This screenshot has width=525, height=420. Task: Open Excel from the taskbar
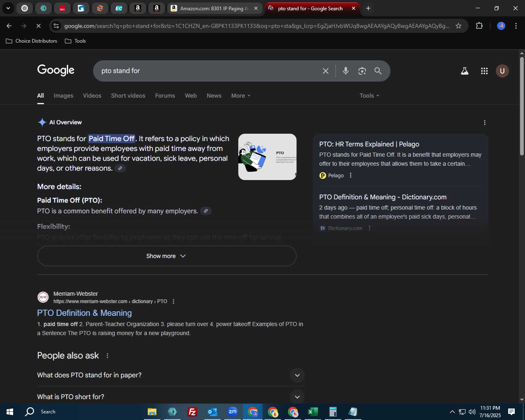(313, 412)
